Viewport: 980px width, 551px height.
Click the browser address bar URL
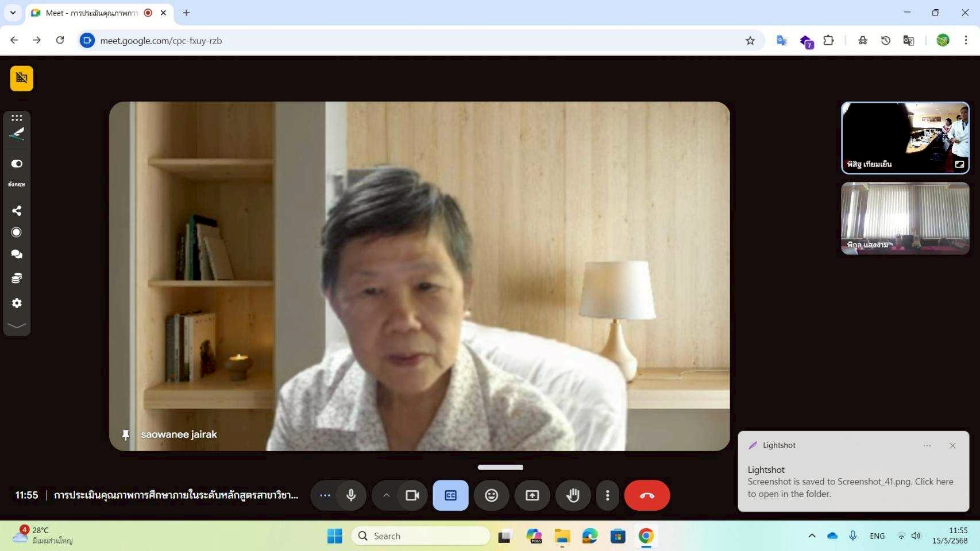click(x=161, y=41)
